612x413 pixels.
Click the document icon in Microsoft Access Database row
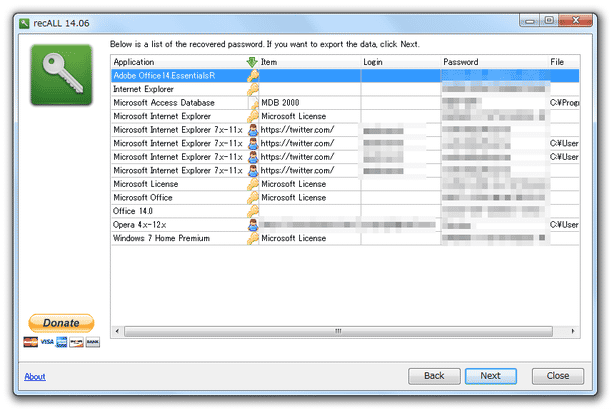click(254, 103)
